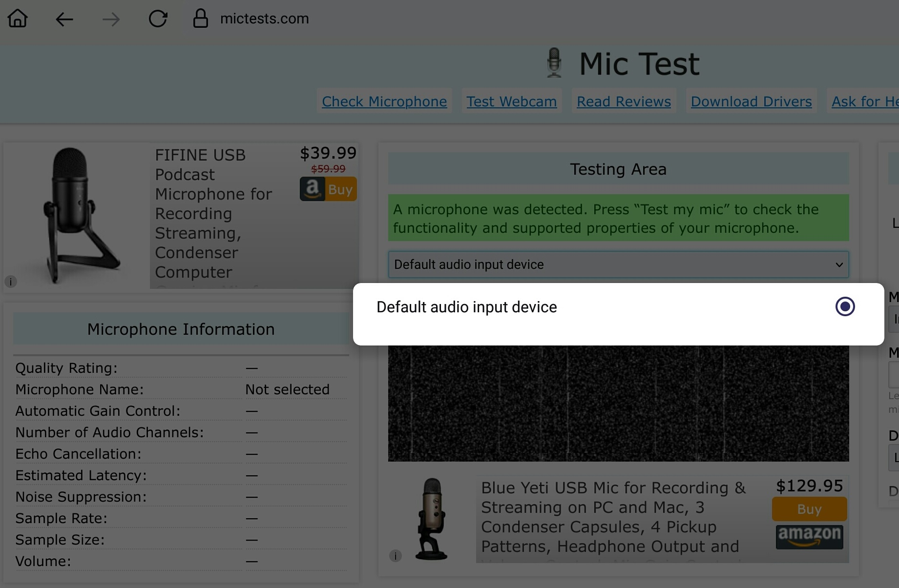
Task: Open the Read Reviews link
Action: point(624,101)
